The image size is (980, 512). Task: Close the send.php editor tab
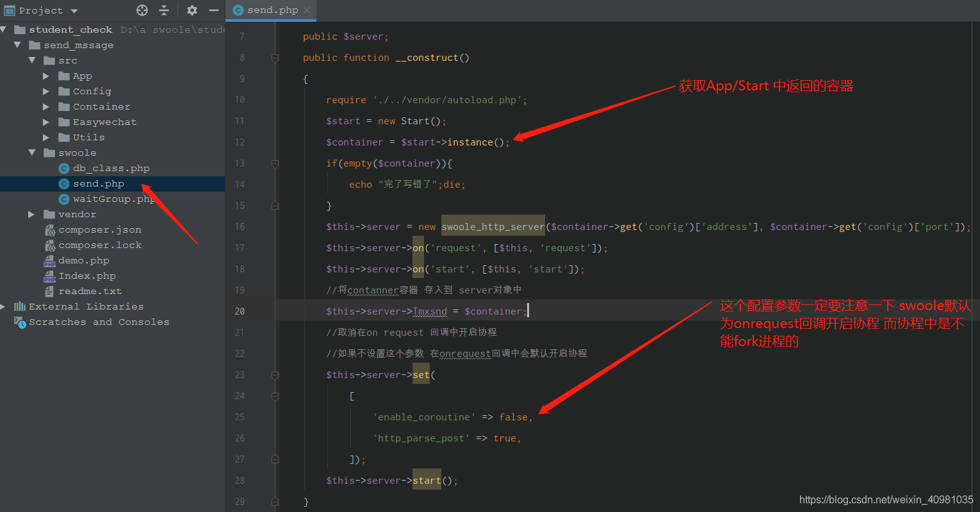coord(307,10)
